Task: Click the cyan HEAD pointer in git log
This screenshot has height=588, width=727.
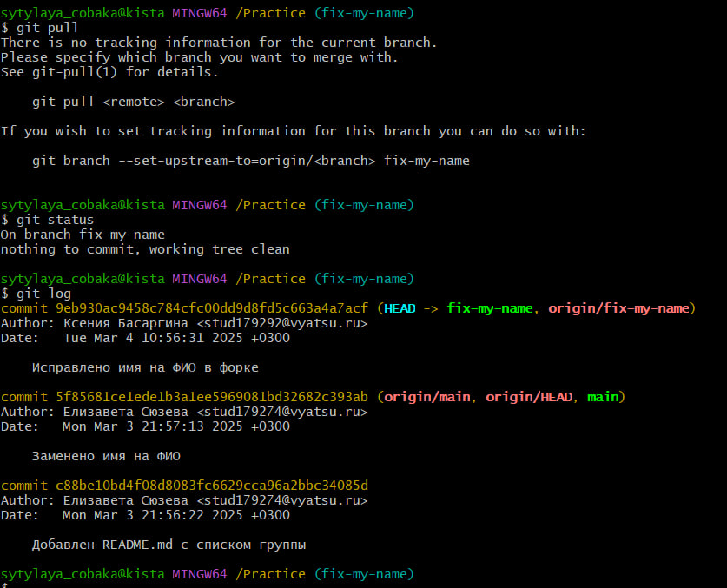Action: coord(401,308)
